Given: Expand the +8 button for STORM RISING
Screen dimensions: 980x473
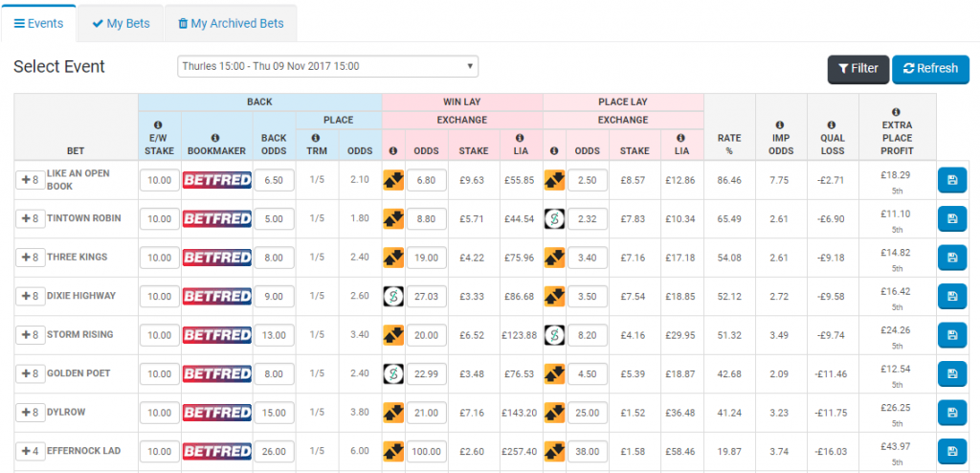Looking at the screenshot, I should coord(30,335).
